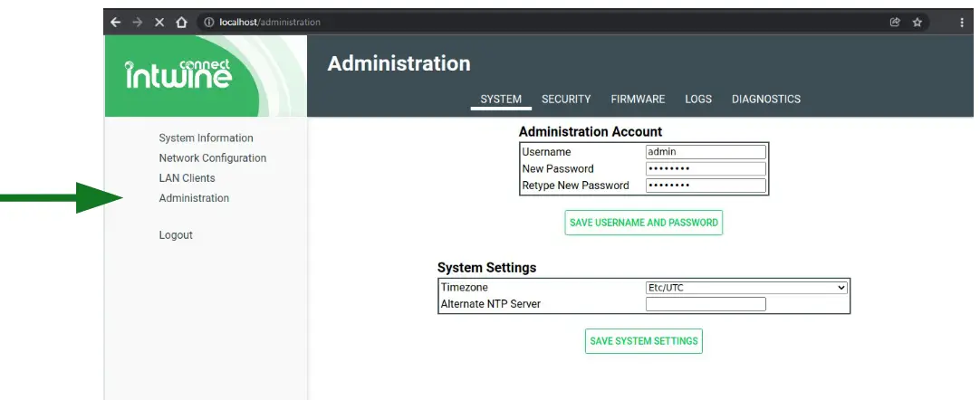
Task: Click Save Username and Password button
Action: click(x=644, y=223)
